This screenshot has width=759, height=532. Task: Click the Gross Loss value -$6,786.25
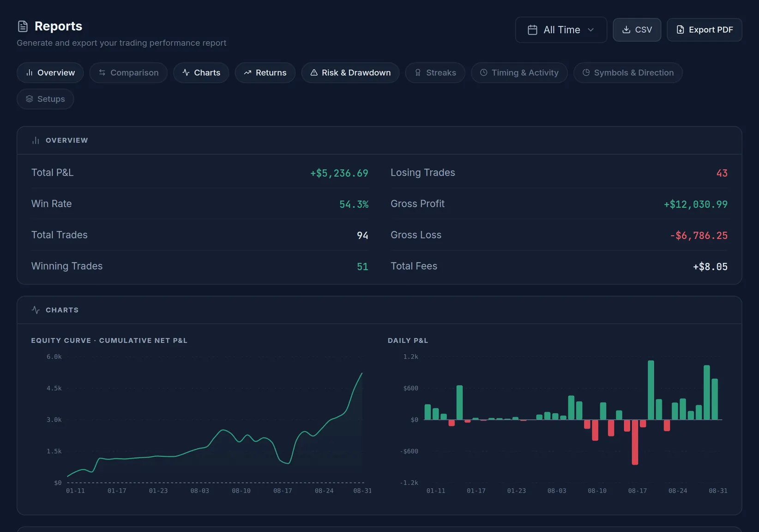(699, 236)
